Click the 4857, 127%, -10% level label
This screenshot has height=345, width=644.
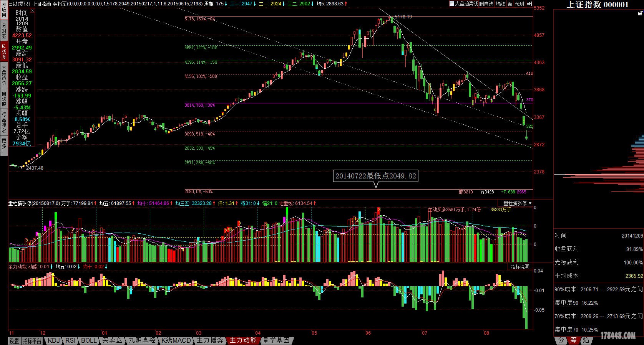(x=201, y=48)
